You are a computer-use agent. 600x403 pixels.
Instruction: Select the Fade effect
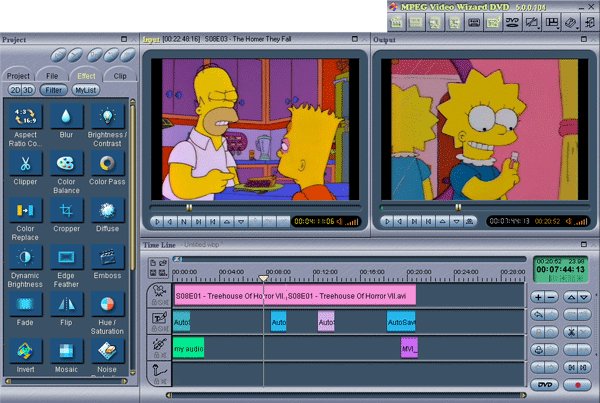25,305
